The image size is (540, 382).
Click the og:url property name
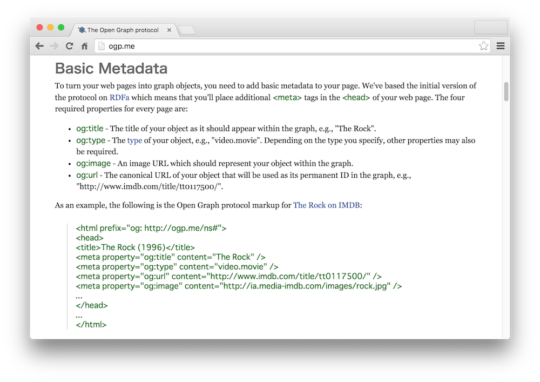87,175
